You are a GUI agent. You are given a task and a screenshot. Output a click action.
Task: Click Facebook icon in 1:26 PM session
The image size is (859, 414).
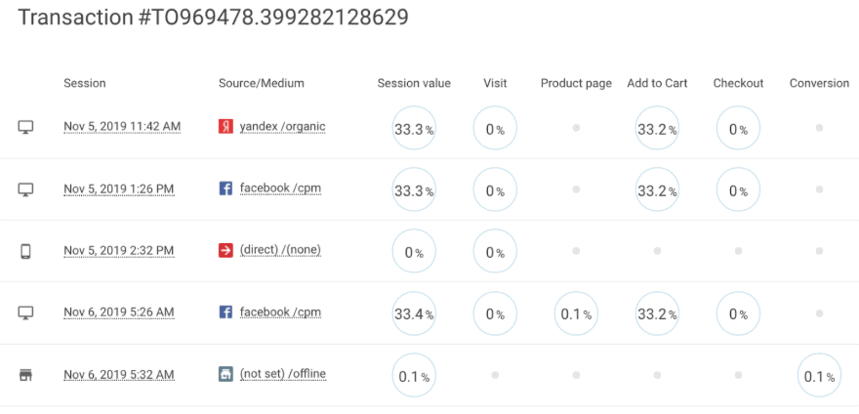tap(226, 188)
